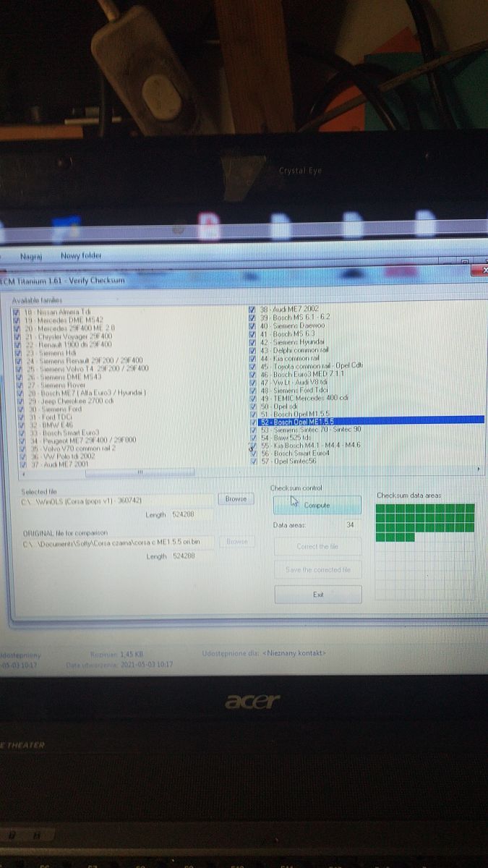
Task: Select '51 - Bosch Opel M1.5.5' row
Action: 294,413
